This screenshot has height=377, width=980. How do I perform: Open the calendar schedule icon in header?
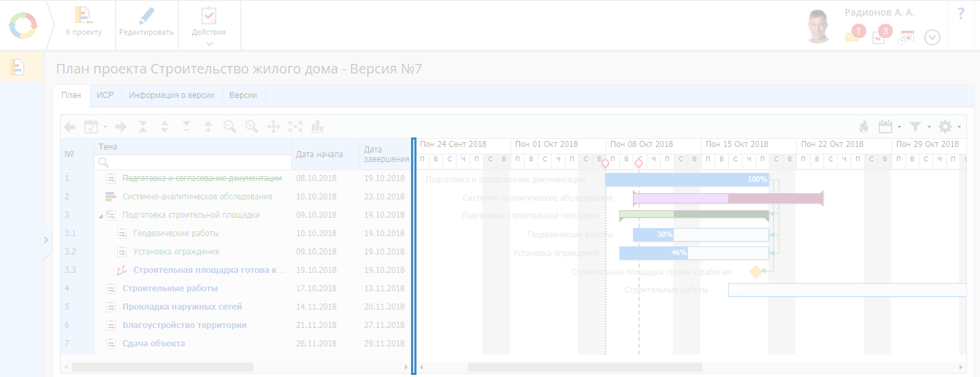coord(906,37)
